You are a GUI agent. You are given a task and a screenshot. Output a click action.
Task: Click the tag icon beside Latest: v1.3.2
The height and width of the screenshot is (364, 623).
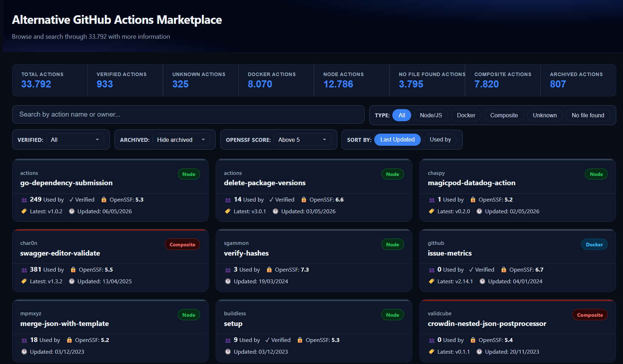[24, 282]
